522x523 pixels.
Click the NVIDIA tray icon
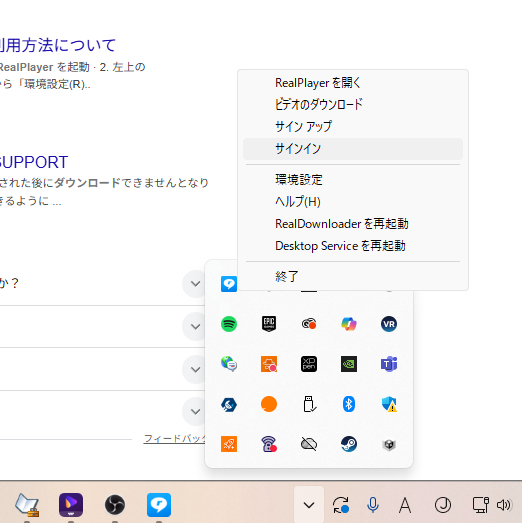click(x=349, y=364)
